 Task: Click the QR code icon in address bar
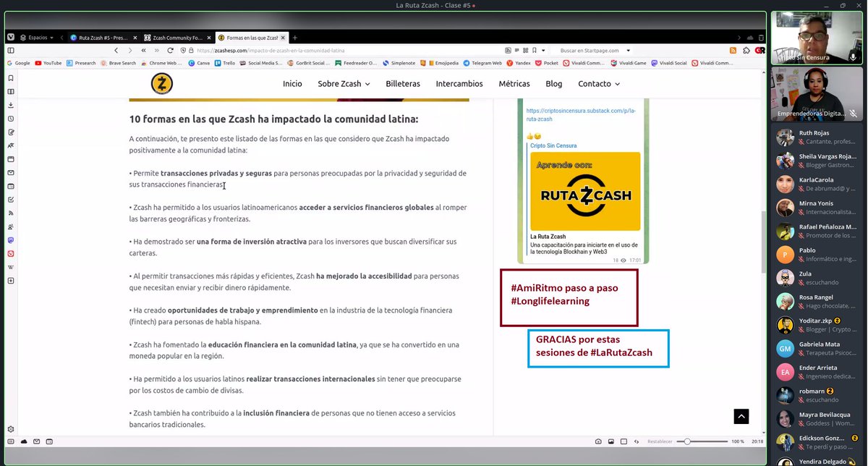[525, 51]
